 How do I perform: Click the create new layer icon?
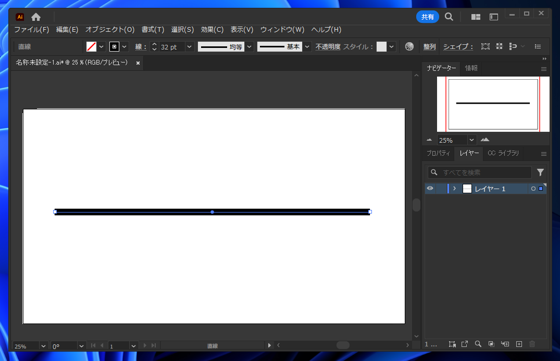coord(519,344)
